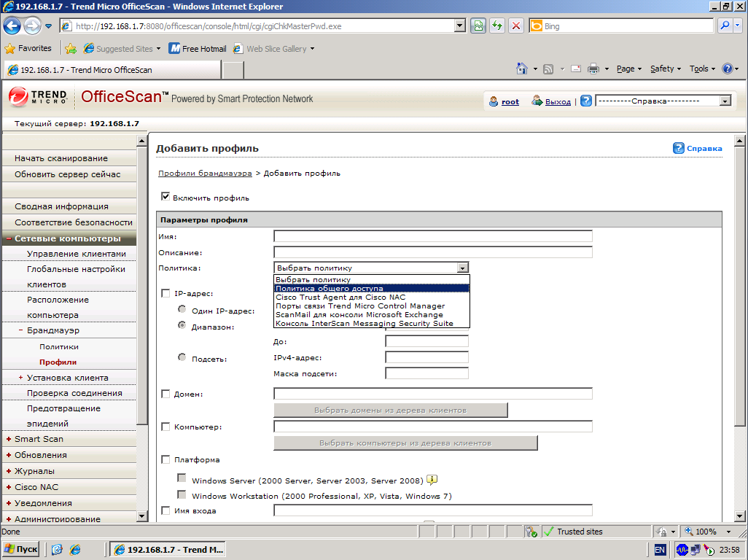Viewport: 748px width, 560px height.
Task: Select Порты связи Trend Micro Control Manager option
Action: tap(372, 306)
